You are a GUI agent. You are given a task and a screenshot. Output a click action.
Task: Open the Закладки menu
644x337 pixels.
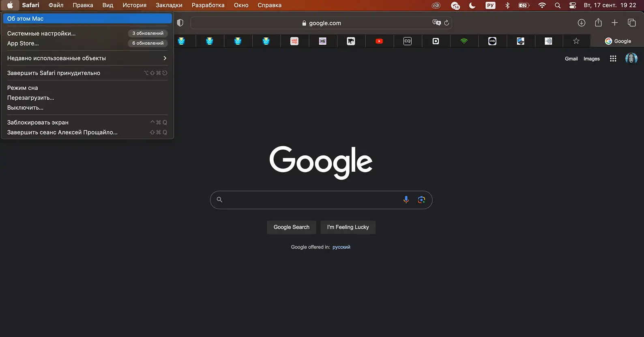pyautogui.click(x=169, y=5)
